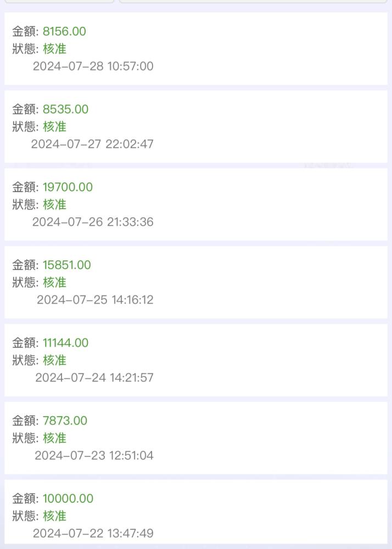This screenshot has height=549, width=392.
Task: Click the 15851.00 amount value
Action: [67, 265]
